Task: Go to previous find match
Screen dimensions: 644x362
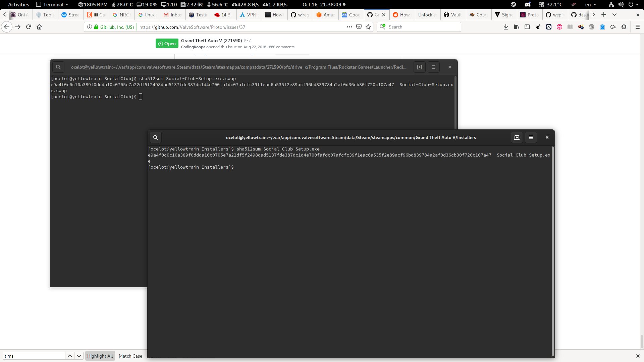Action: coord(69,356)
